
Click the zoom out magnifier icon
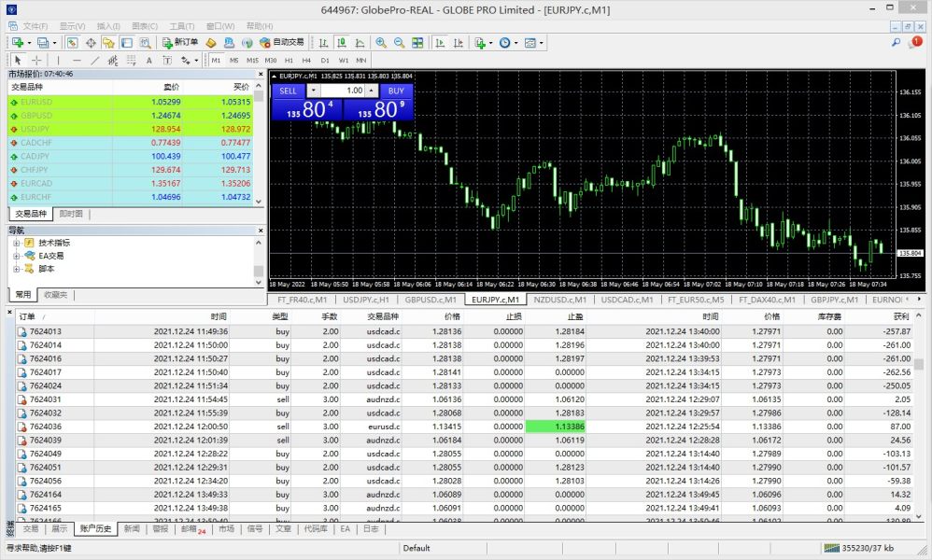[x=400, y=43]
